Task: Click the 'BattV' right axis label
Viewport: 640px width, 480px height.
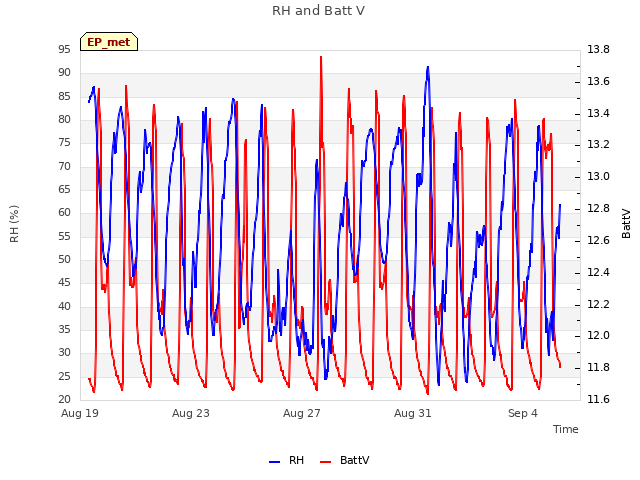Action: (x=626, y=224)
